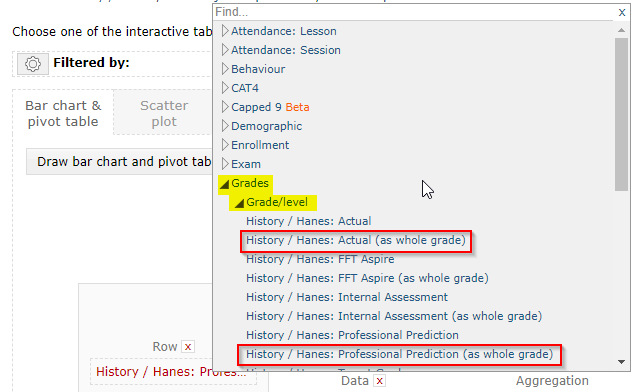Screen dimensions: 631x392
Task: Choose Professional Prediction (as whole grade) item
Action: coord(399,354)
